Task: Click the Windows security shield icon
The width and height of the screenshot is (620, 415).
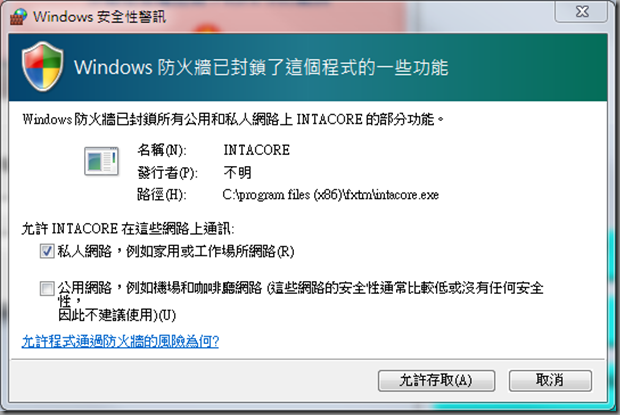Action: click(42, 67)
